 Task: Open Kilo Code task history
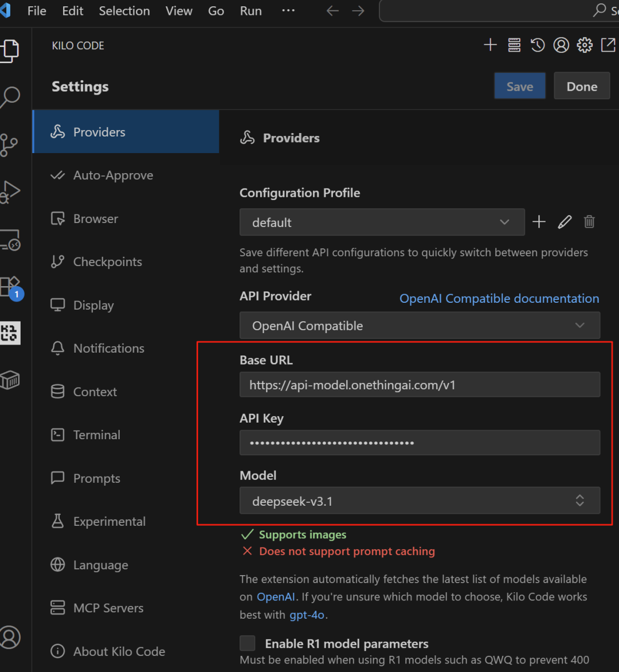point(538,45)
